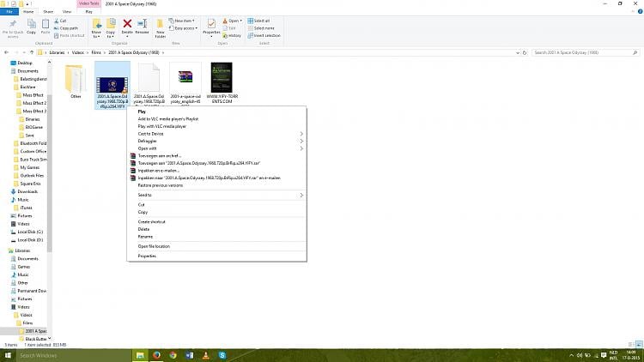The width and height of the screenshot is (644, 362).
Task: Click the Back navigation arrow
Action: [7, 52]
